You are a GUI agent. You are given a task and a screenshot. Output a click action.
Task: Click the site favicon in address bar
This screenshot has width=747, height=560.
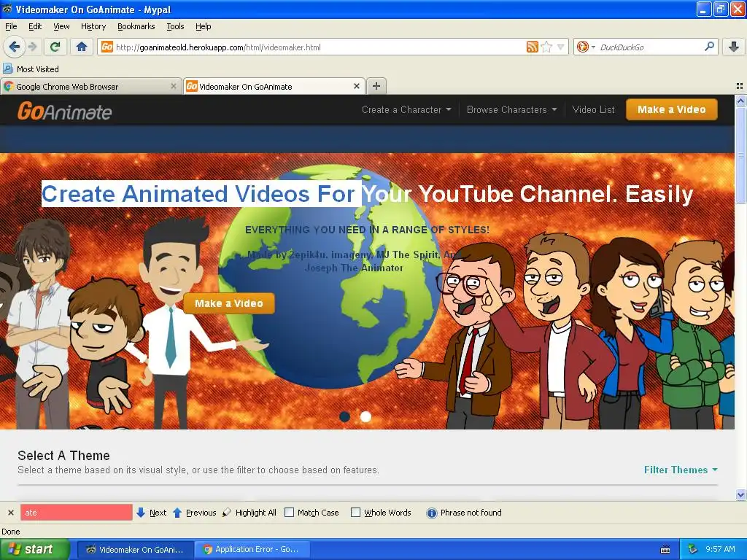(107, 47)
